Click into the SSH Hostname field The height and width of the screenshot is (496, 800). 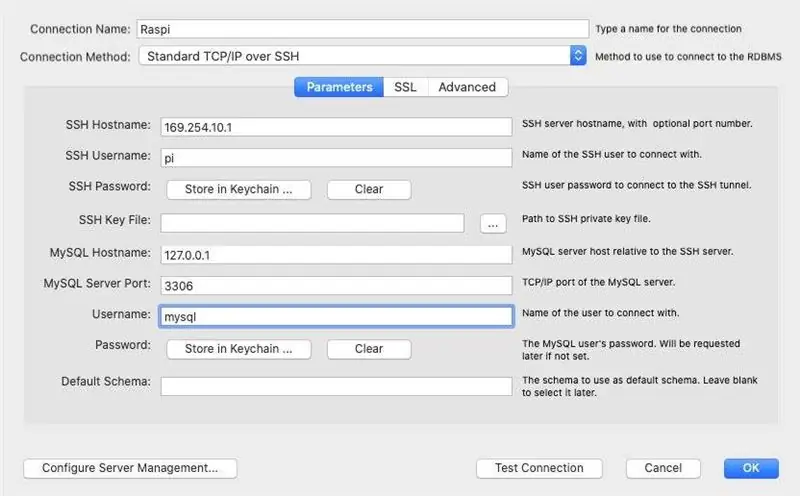pos(336,127)
